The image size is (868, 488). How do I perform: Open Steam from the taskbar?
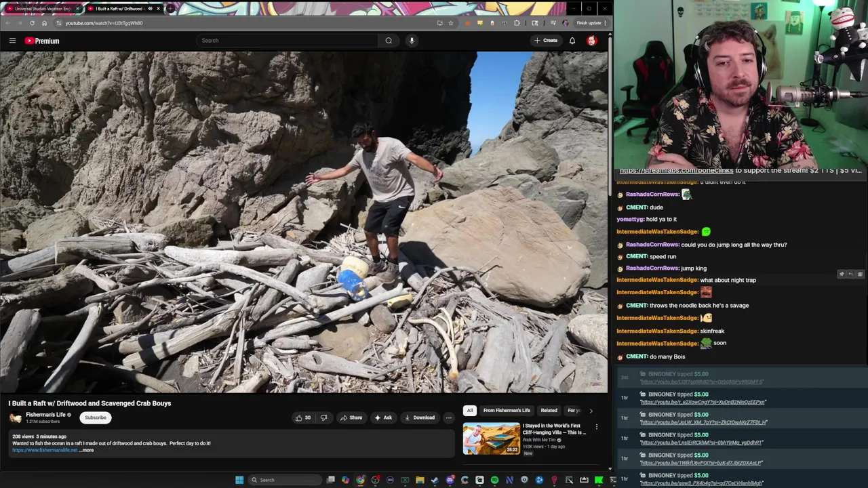[435, 480]
